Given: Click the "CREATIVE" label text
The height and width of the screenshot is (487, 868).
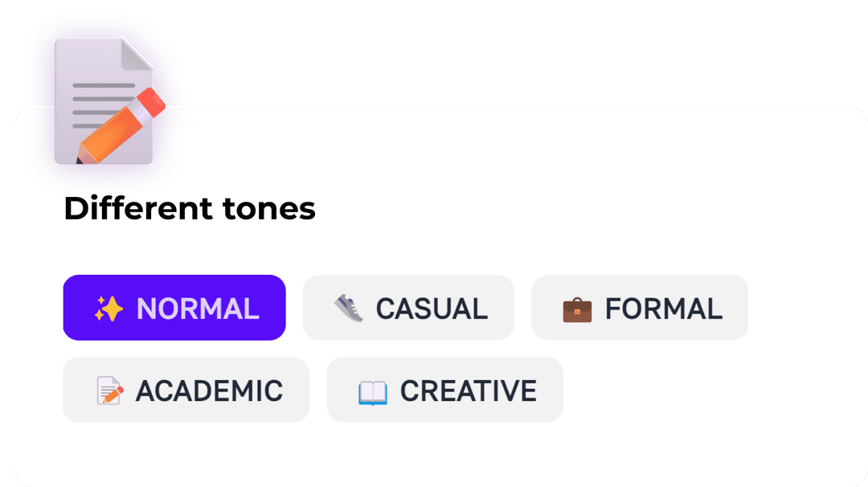Looking at the screenshot, I should 469,391.
